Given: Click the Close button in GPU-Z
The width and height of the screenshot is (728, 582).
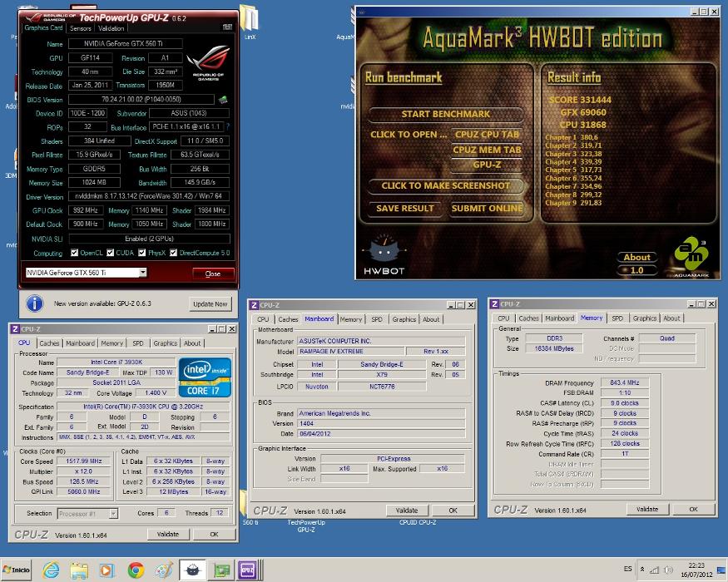Looking at the screenshot, I should click(x=213, y=274).
